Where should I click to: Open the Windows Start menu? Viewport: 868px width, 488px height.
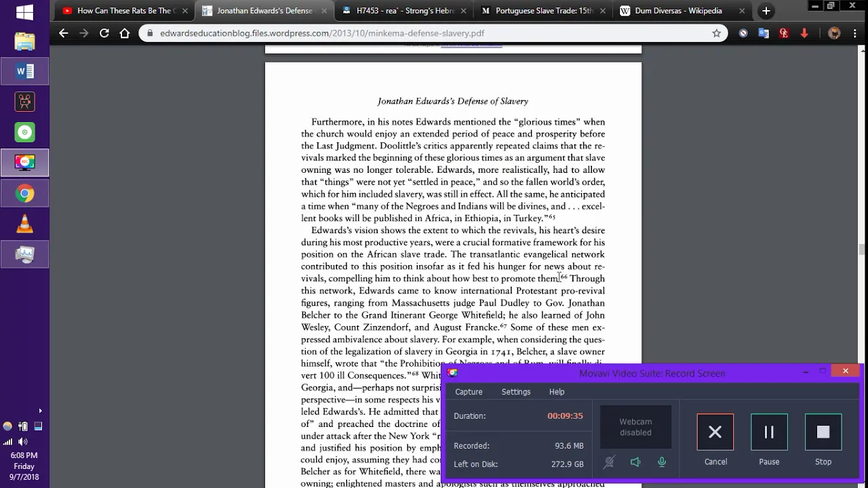(24, 12)
